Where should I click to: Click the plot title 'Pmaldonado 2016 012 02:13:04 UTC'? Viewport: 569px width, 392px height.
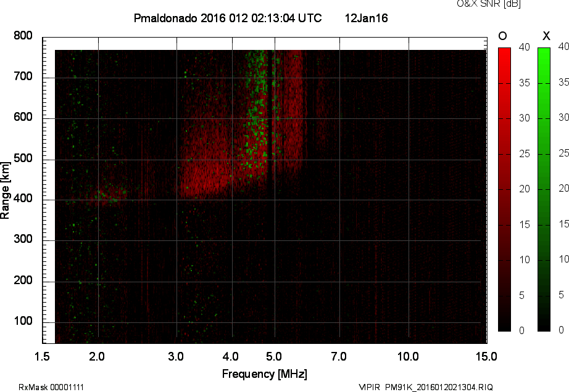coord(228,18)
